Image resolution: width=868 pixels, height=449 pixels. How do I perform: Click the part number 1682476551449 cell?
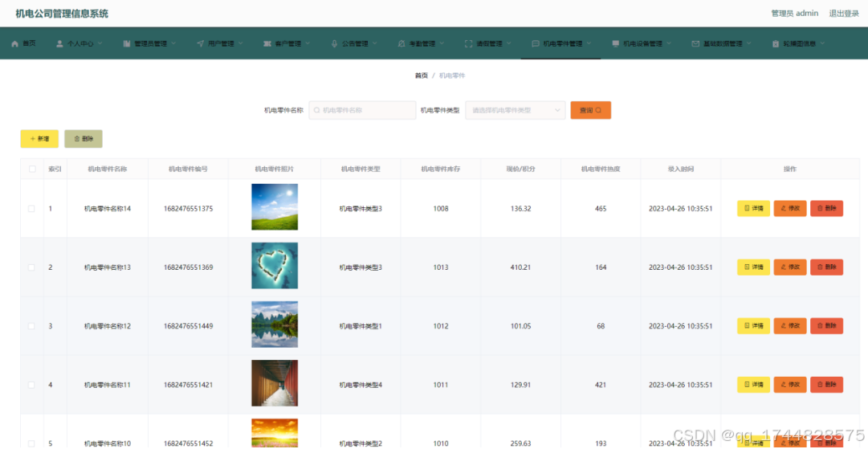tap(188, 326)
